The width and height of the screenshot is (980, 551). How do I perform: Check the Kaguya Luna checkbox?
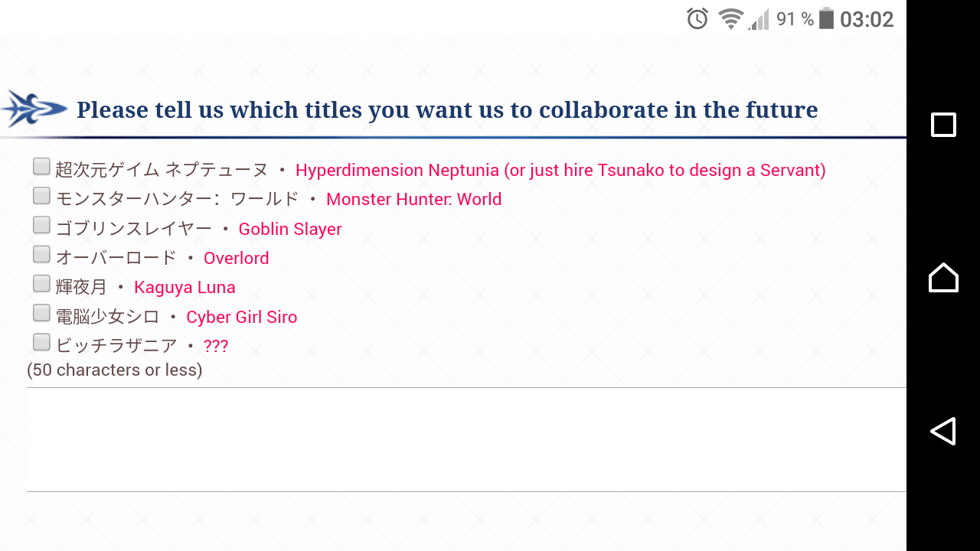[x=41, y=283]
